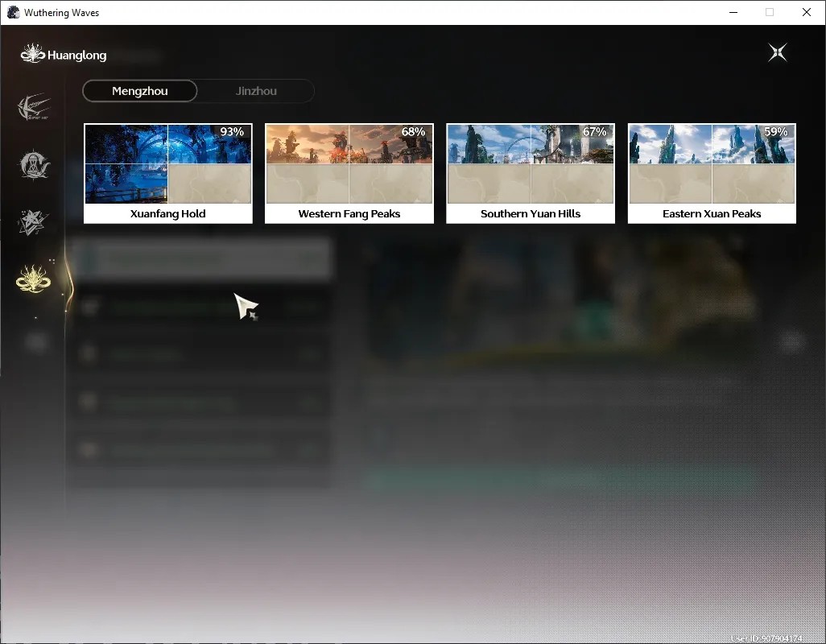Switch to the Jinzhou tab
The image size is (826, 644).
(256, 91)
